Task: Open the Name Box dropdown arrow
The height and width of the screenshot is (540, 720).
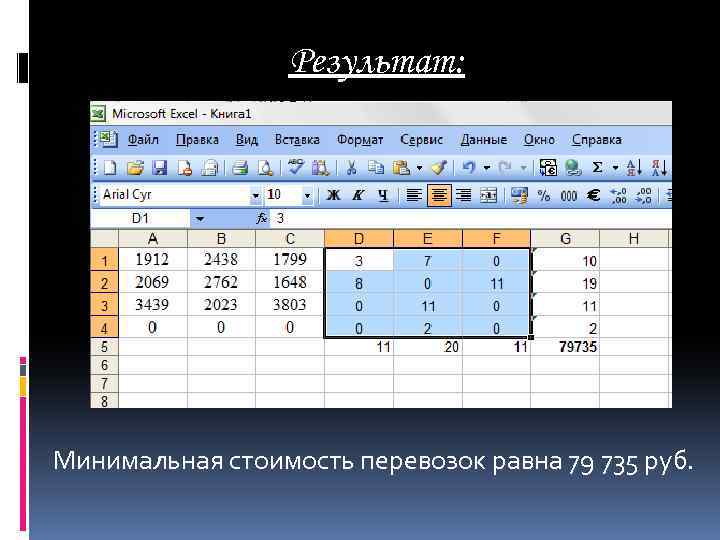Action: pyautogui.click(x=200, y=219)
